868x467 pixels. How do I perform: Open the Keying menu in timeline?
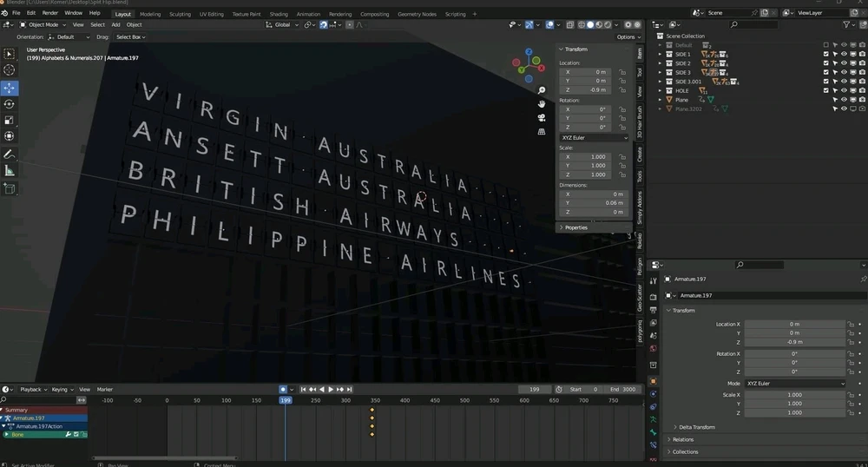(x=62, y=390)
